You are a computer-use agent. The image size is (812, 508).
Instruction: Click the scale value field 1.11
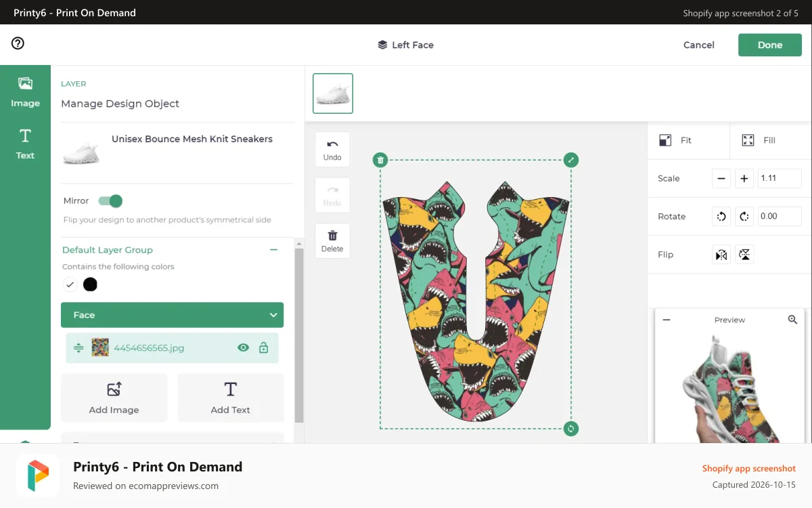click(780, 179)
